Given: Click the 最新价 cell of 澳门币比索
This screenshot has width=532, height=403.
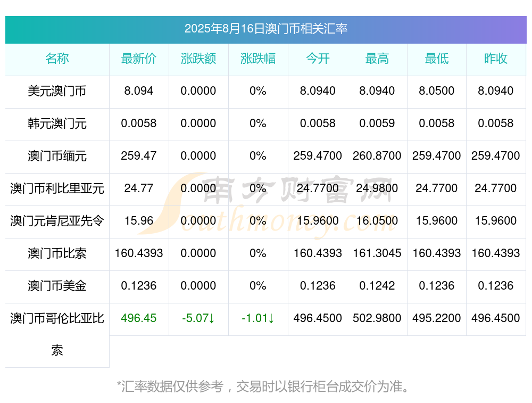Looking at the screenshot, I should [139, 253].
